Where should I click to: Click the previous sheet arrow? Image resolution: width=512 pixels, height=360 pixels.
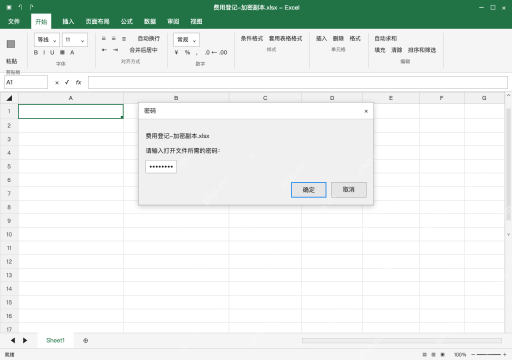pos(13,340)
